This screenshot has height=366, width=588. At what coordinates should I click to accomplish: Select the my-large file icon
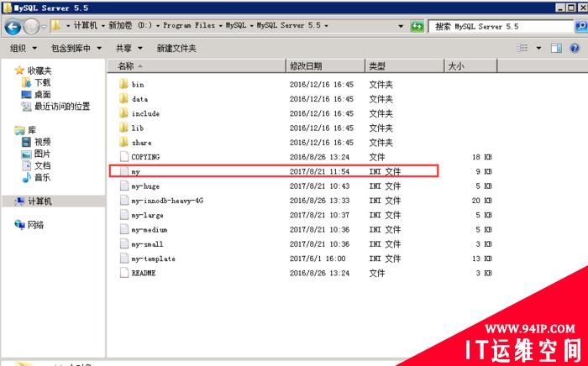click(124, 215)
